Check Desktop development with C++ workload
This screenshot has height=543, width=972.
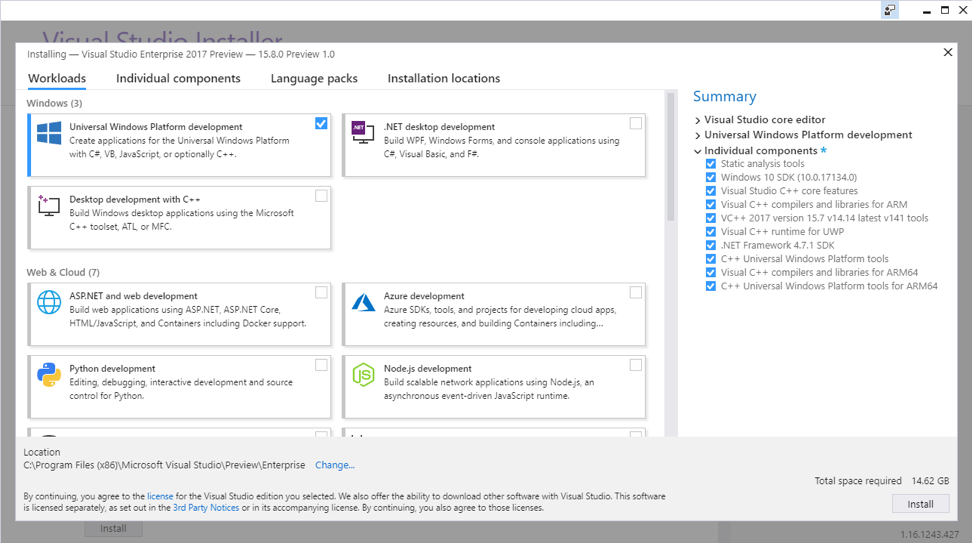(321, 196)
